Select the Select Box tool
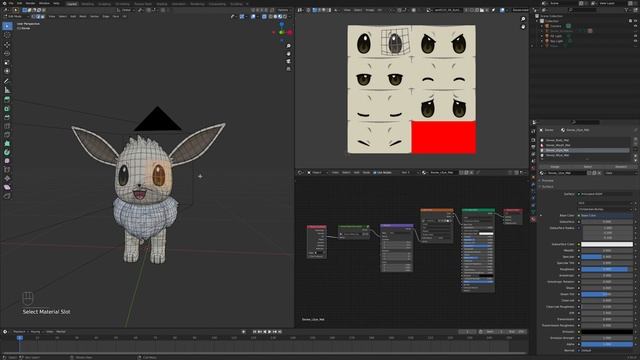Viewport: 640px width, 360px height. point(7,26)
